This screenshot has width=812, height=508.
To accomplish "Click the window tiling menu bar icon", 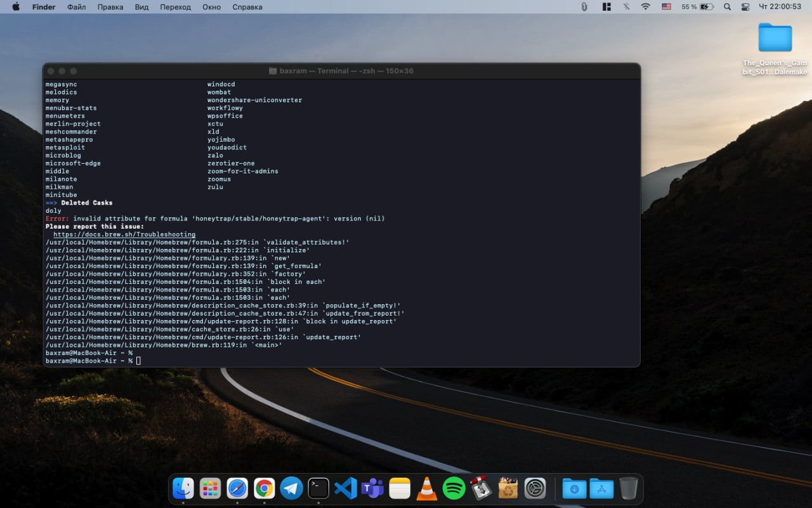I will pyautogui.click(x=606, y=7).
